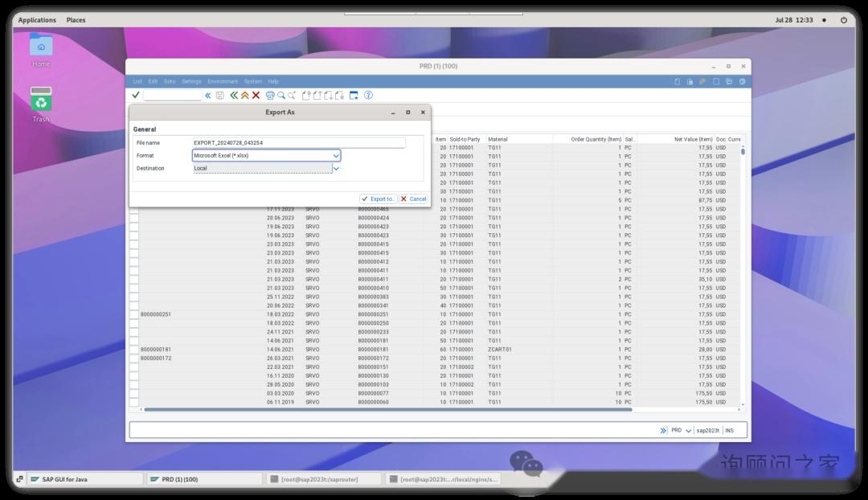Image resolution: width=868 pixels, height=500 pixels.
Task: Select row selector for document 8000000383
Action: pos(134,297)
